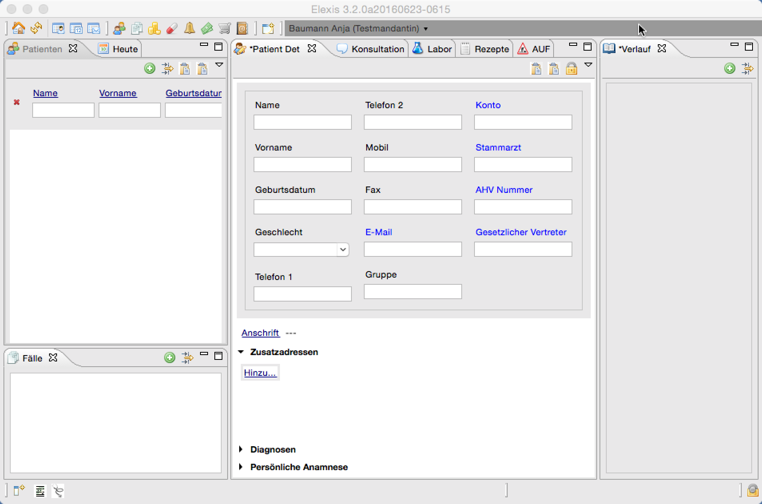Image resolution: width=762 pixels, height=504 pixels.
Task: Click the orange sync arrows toolbar icon
Action: pos(36,28)
